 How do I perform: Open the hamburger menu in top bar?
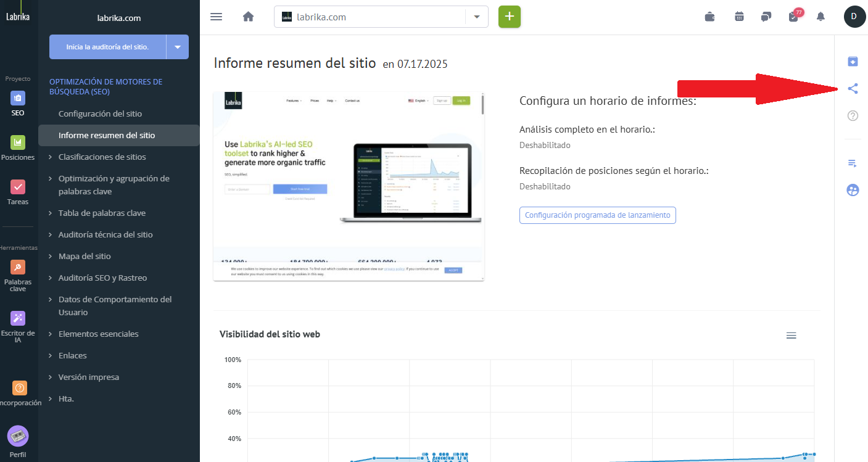[216, 17]
